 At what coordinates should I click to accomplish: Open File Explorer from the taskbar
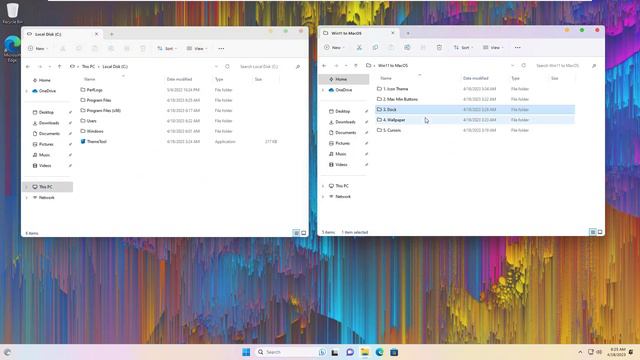click(365, 352)
